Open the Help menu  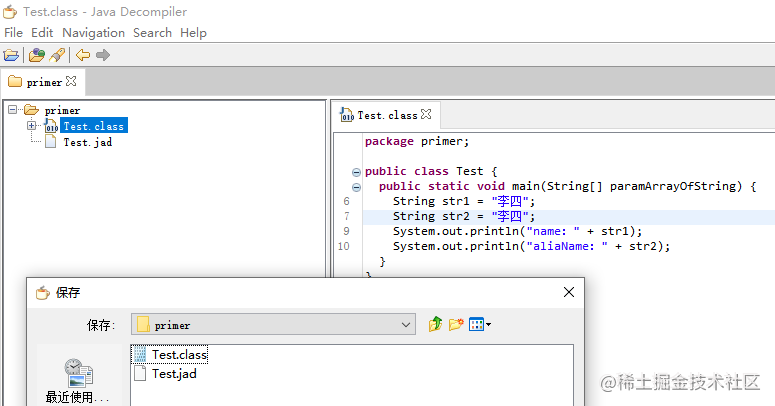(x=193, y=33)
